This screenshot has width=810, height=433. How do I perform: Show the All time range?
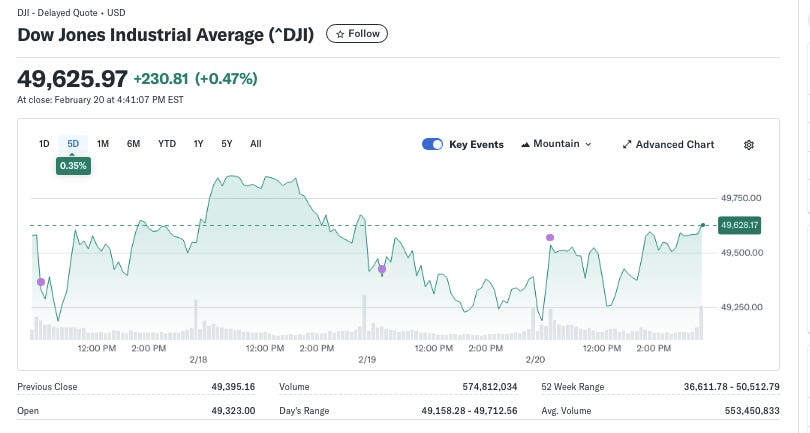[x=256, y=144]
